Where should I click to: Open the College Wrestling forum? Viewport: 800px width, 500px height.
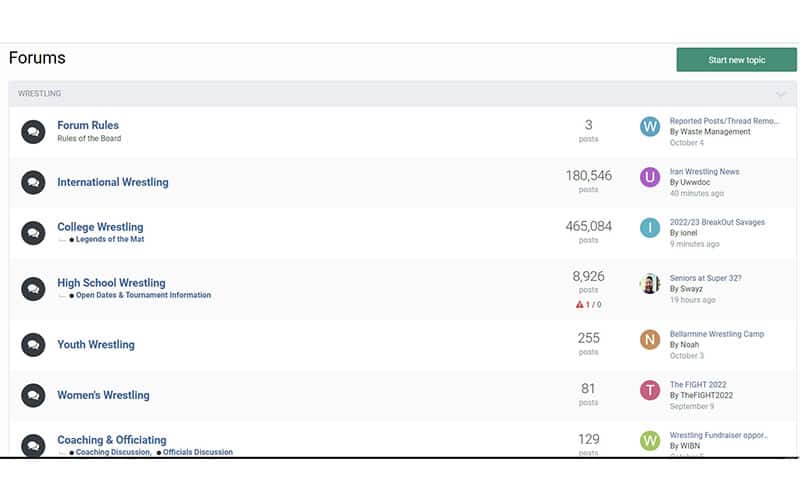pos(100,227)
